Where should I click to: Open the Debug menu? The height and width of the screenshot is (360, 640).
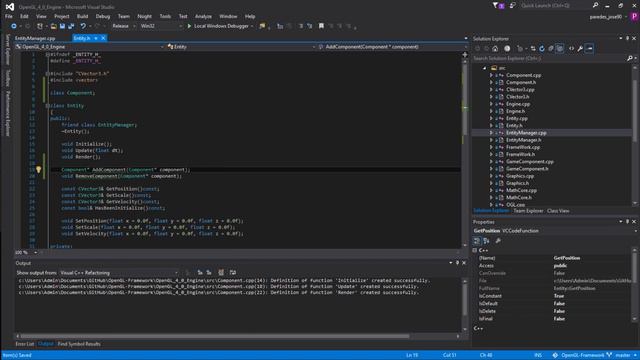103,16
